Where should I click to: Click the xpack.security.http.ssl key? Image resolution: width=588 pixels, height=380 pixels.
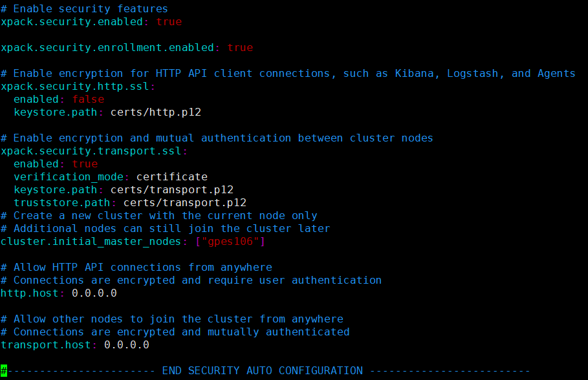tap(75, 86)
